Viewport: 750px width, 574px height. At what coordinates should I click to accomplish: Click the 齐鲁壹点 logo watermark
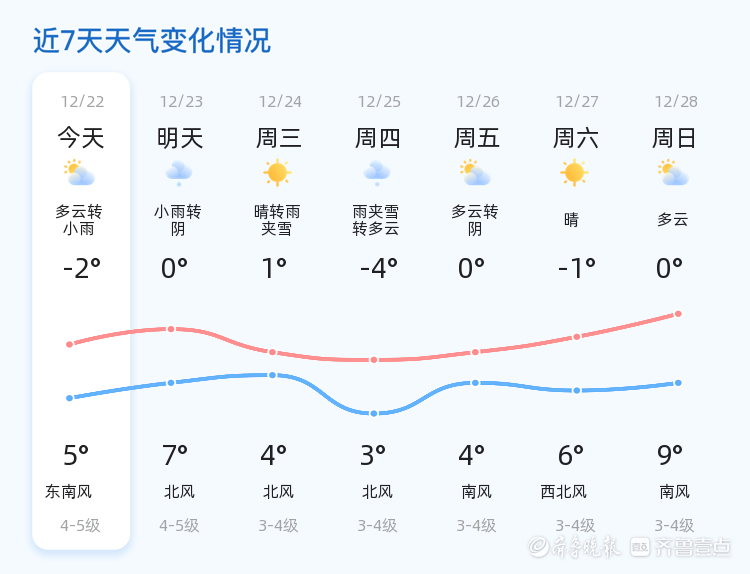694,546
